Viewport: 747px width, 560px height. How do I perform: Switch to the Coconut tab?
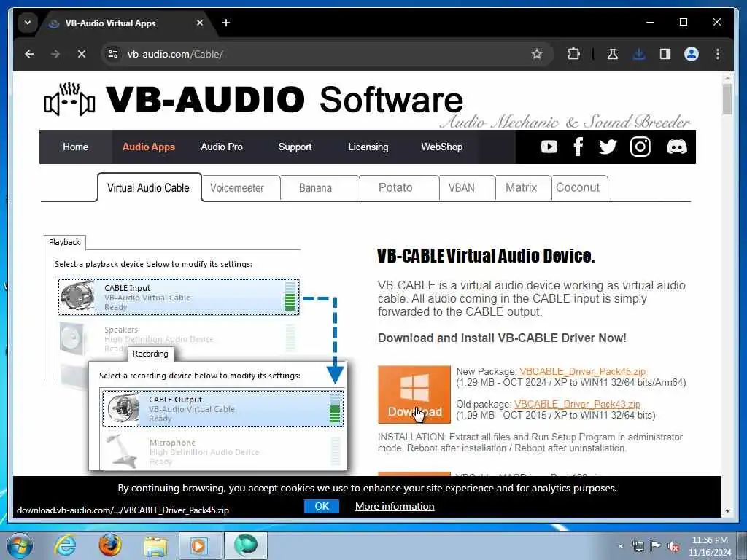click(578, 187)
